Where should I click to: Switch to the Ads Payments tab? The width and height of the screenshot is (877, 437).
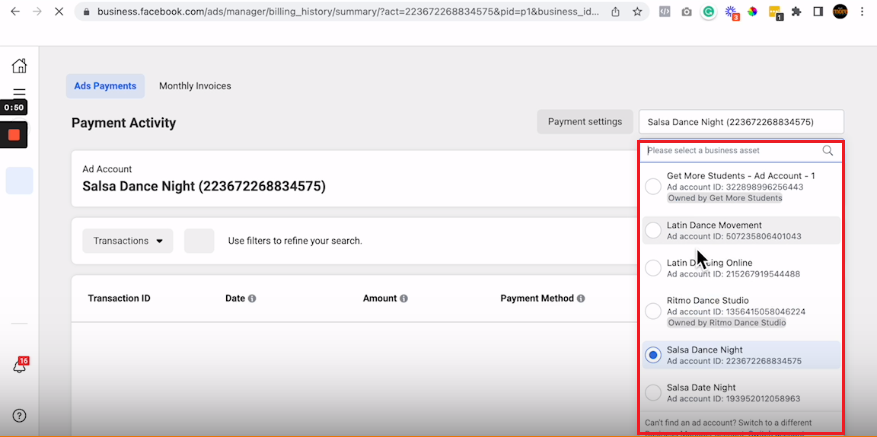pyautogui.click(x=105, y=86)
